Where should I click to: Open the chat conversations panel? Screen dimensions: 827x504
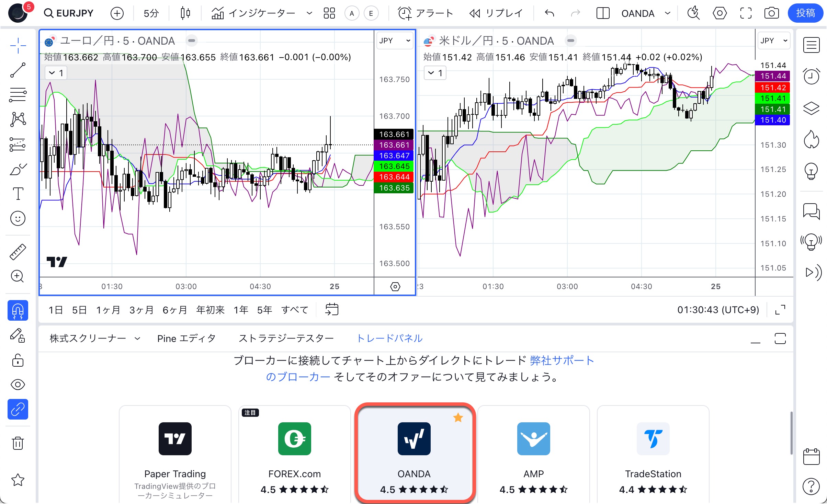click(811, 211)
